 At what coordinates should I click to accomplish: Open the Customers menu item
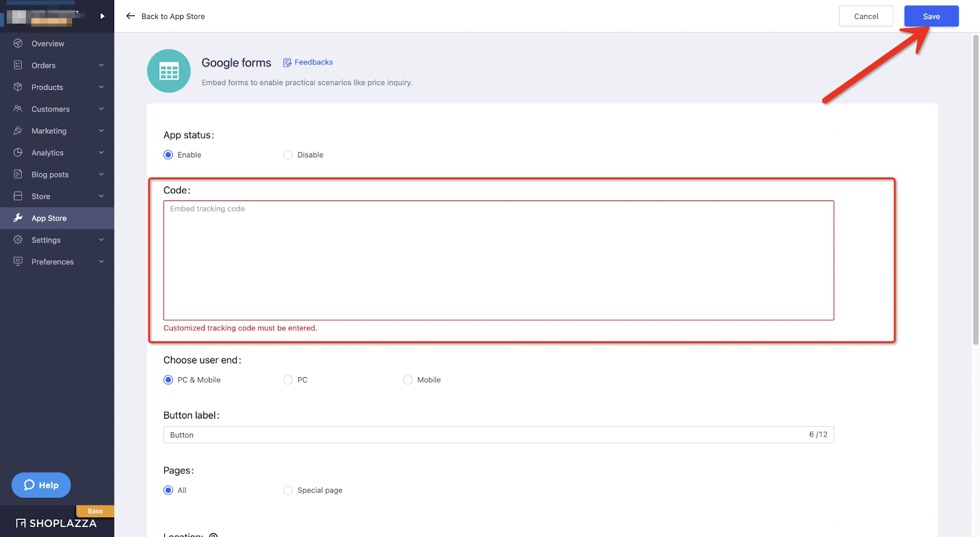coord(57,109)
